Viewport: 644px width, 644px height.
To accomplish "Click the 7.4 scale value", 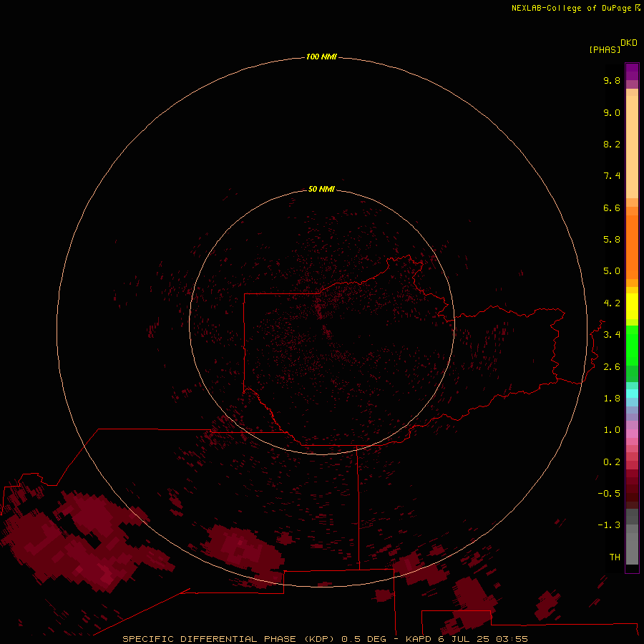I will pos(612,176).
